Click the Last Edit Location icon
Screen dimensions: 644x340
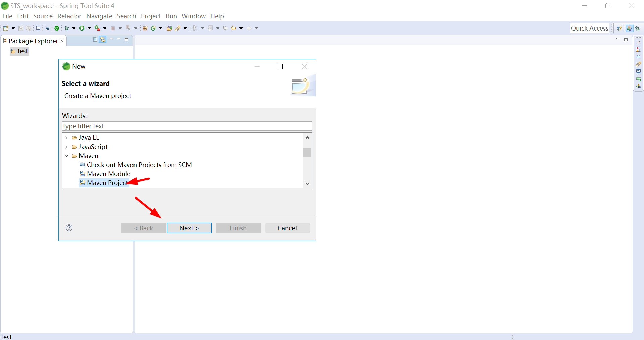(225, 28)
